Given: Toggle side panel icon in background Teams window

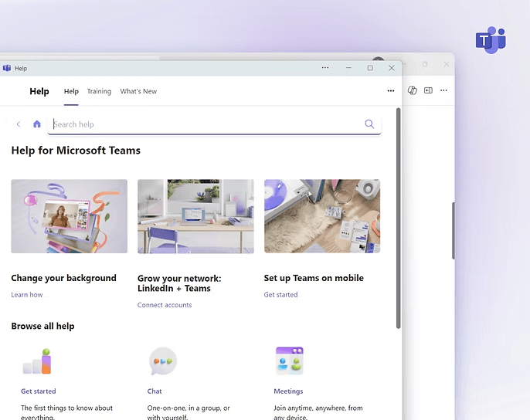Looking at the screenshot, I should click(x=428, y=90).
